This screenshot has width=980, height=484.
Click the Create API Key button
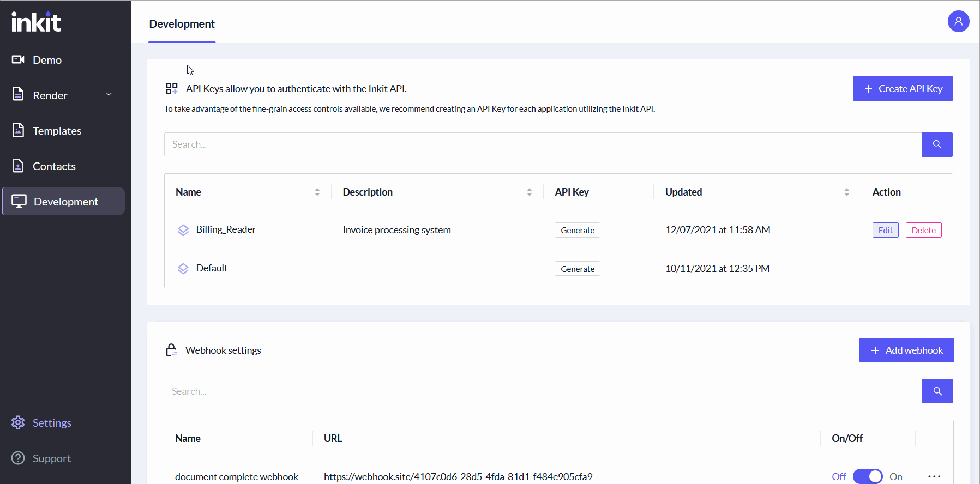tap(903, 88)
